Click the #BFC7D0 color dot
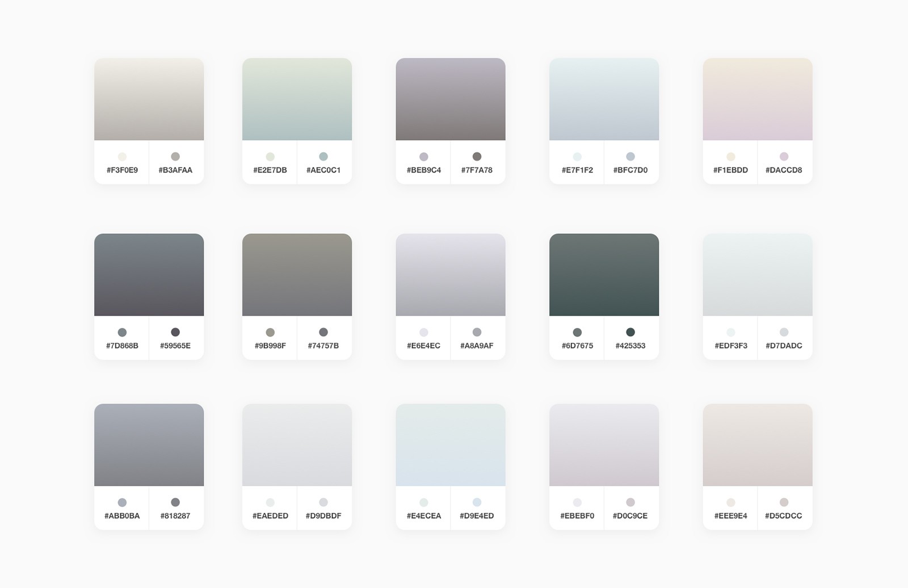Viewport: 908px width, 588px height. tap(630, 157)
